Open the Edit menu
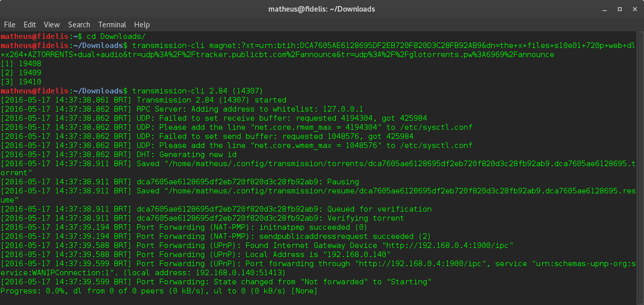The image size is (644, 305). tap(29, 24)
